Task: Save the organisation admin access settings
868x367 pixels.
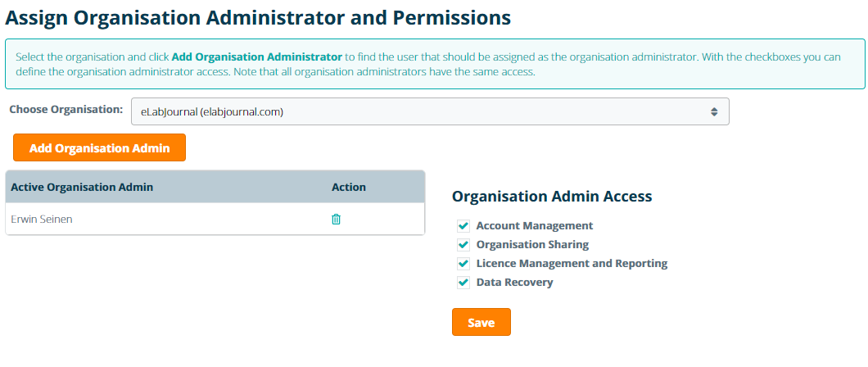Action: [481, 322]
